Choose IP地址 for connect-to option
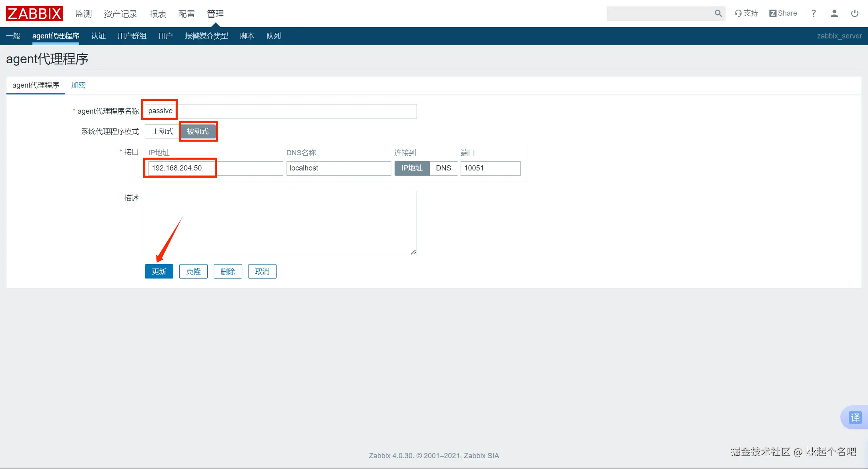The height and width of the screenshot is (469, 868). pos(412,168)
